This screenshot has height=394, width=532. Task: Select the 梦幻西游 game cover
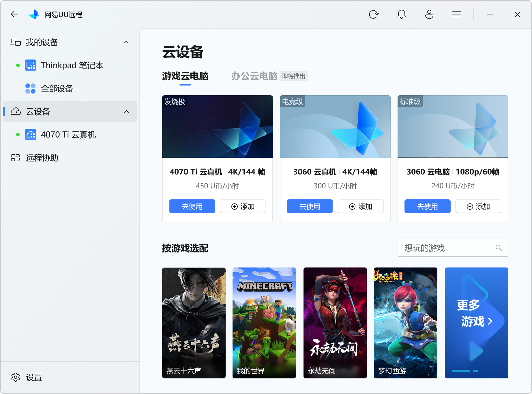(x=406, y=323)
